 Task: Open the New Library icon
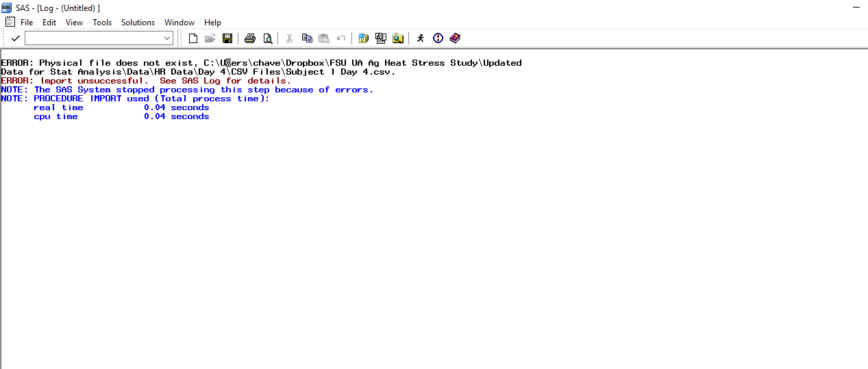click(363, 38)
